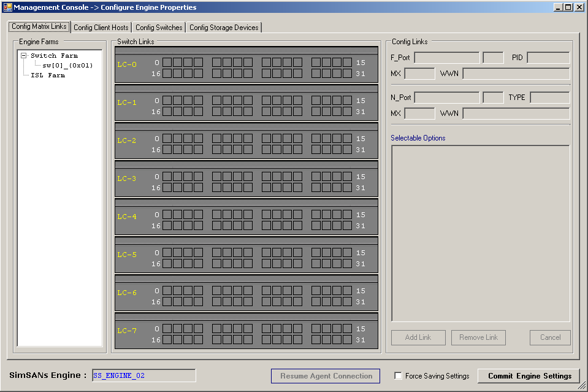Select port 0 on line card LC-1
Image resolution: width=588 pixels, height=392 pixels.
[x=167, y=101]
